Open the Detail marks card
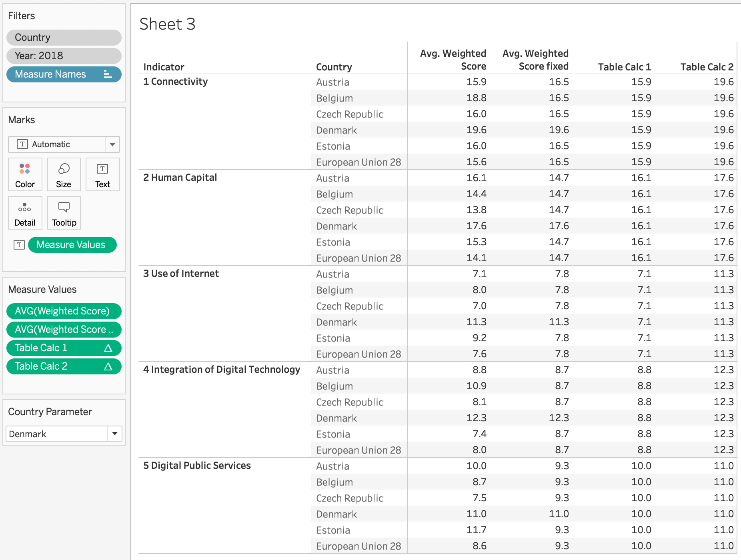Viewport: 741px width, 560px height. click(x=25, y=213)
